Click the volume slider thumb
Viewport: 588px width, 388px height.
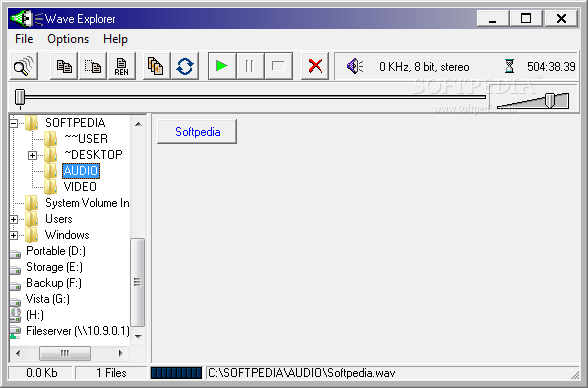coord(549,100)
